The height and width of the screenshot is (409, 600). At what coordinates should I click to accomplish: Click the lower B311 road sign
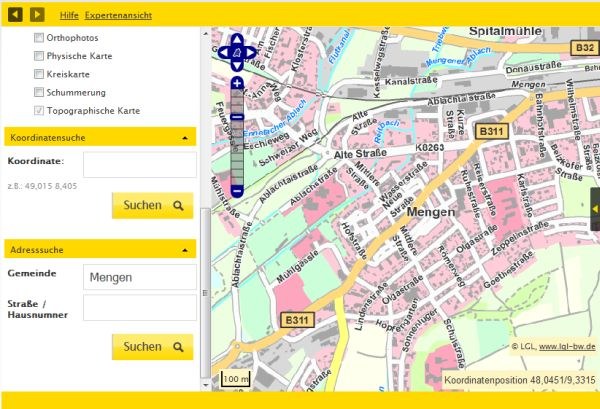tap(297, 320)
